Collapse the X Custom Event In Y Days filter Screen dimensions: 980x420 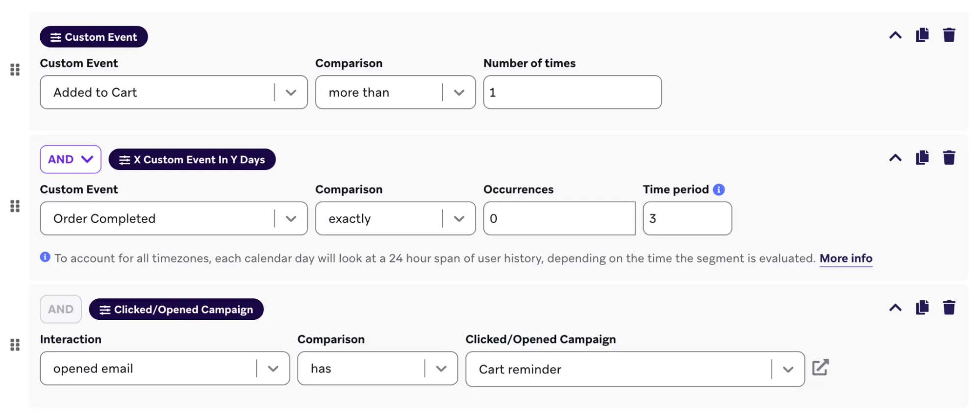pyautogui.click(x=895, y=158)
